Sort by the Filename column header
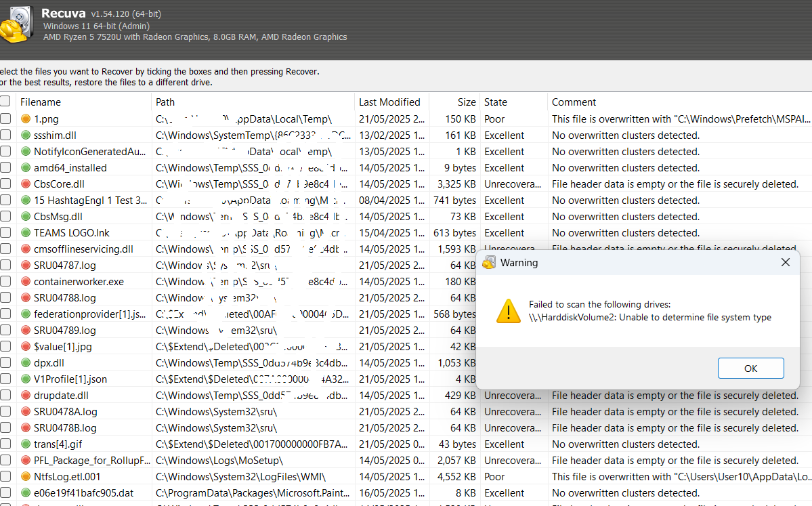Screen dimensions: 812x506 pyautogui.click(x=84, y=102)
